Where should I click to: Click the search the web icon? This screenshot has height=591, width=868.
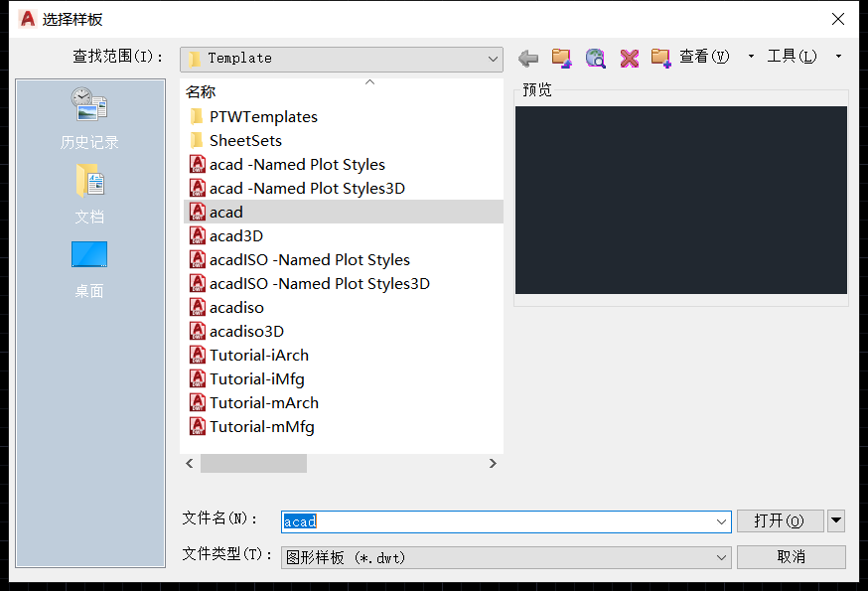click(596, 59)
